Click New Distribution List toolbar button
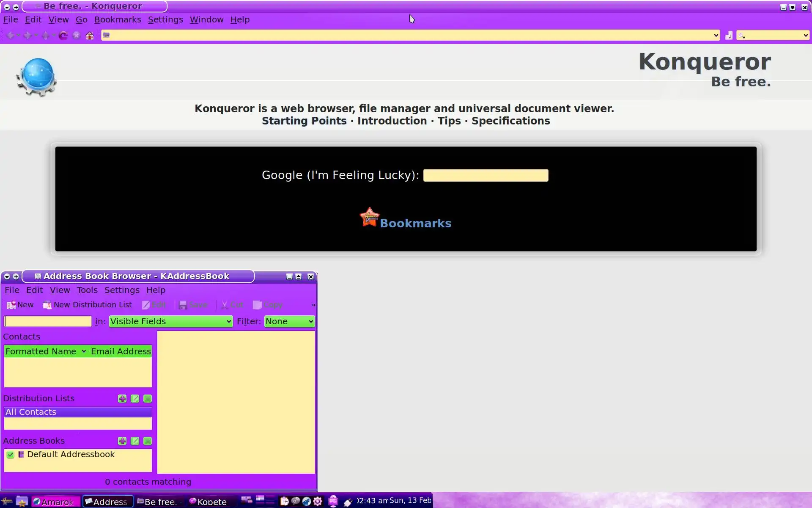812x508 pixels. tap(88, 305)
